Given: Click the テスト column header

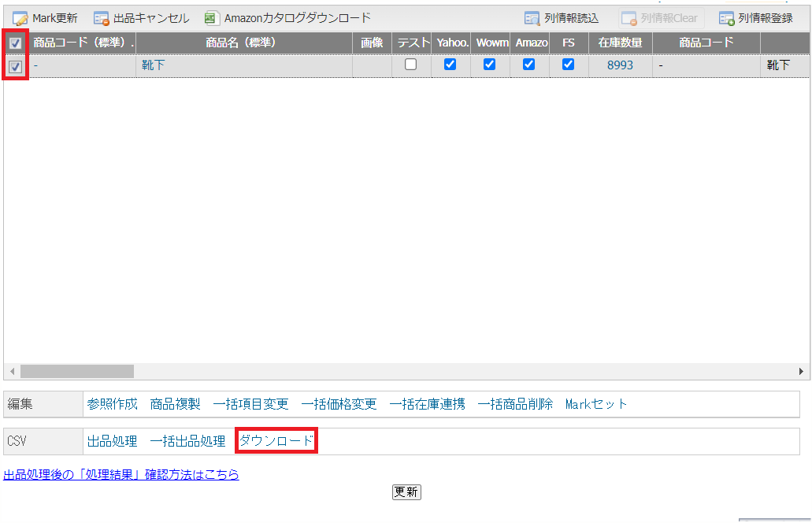Looking at the screenshot, I should coord(411,43).
